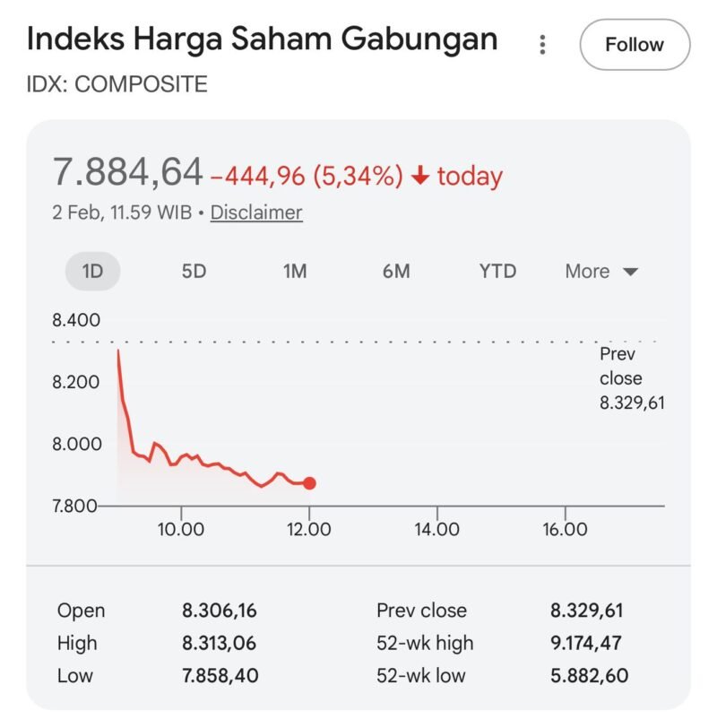Click the Low value 7.858,40
The width and height of the screenshot is (717, 728).
click(x=220, y=675)
